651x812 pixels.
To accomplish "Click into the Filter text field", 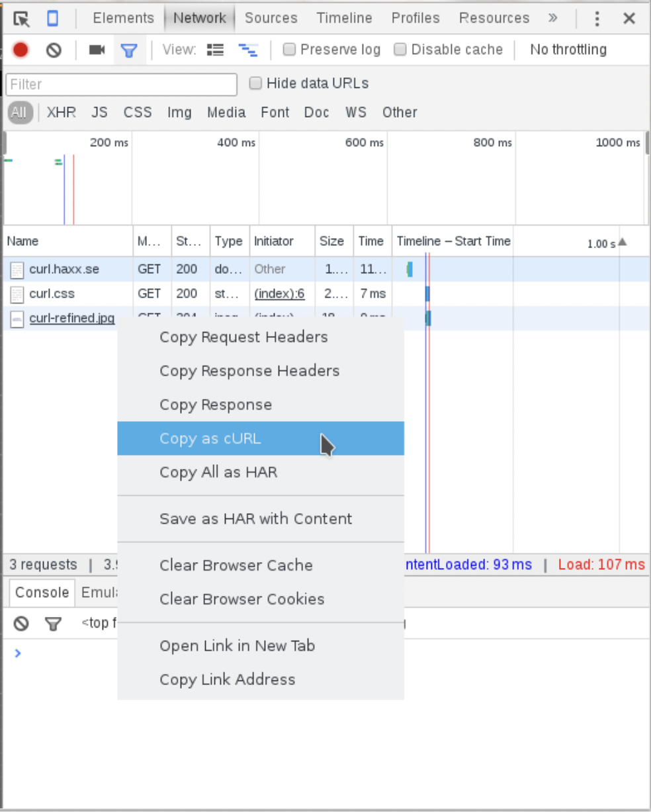I will [x=121, y=84].
